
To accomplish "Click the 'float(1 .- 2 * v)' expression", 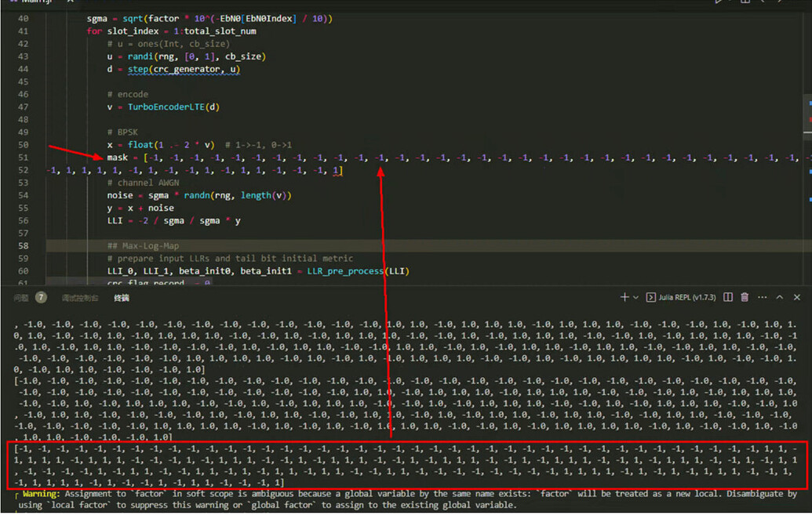I will click(171, 145).
